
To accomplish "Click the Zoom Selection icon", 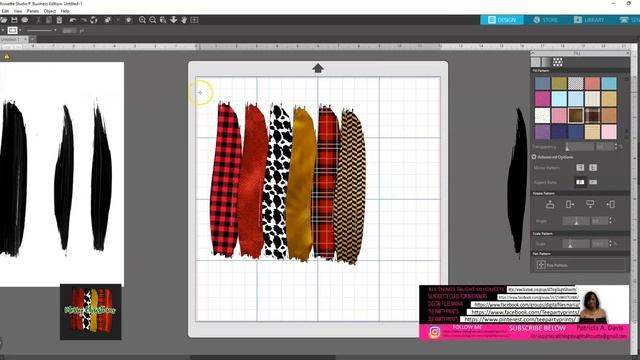I will click(x=163, y=20).
